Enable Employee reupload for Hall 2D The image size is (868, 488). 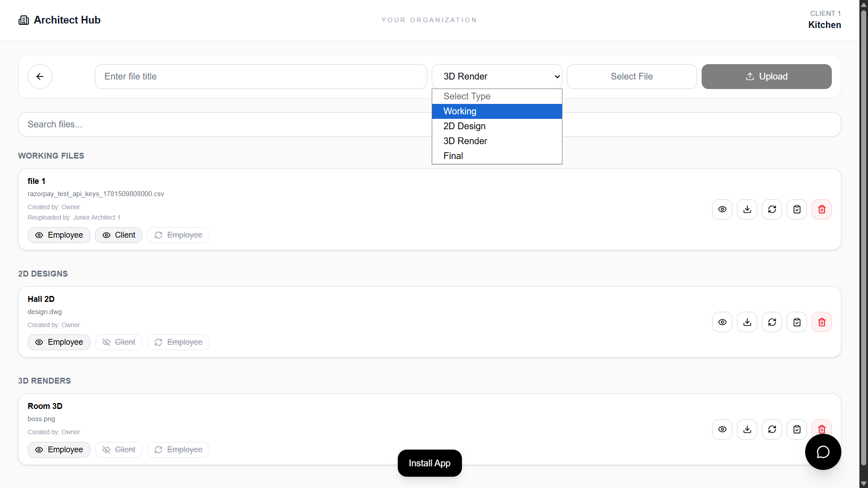tap(178, 342)
